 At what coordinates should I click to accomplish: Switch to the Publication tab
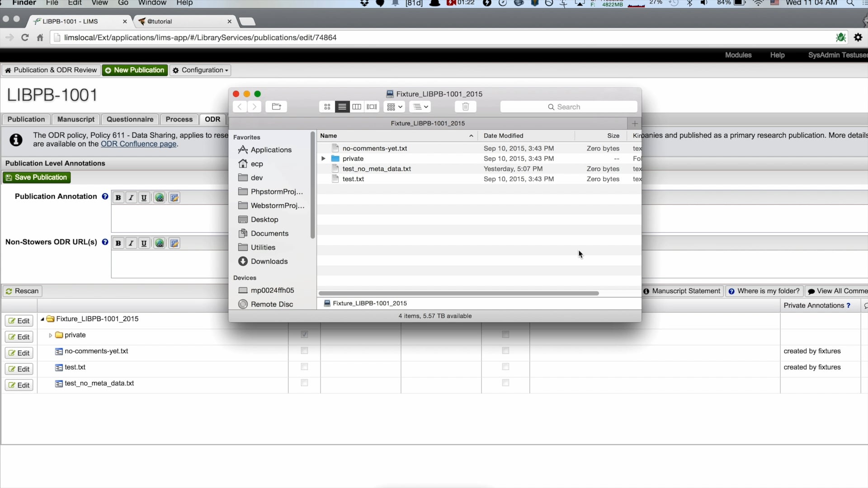[26, 120]
